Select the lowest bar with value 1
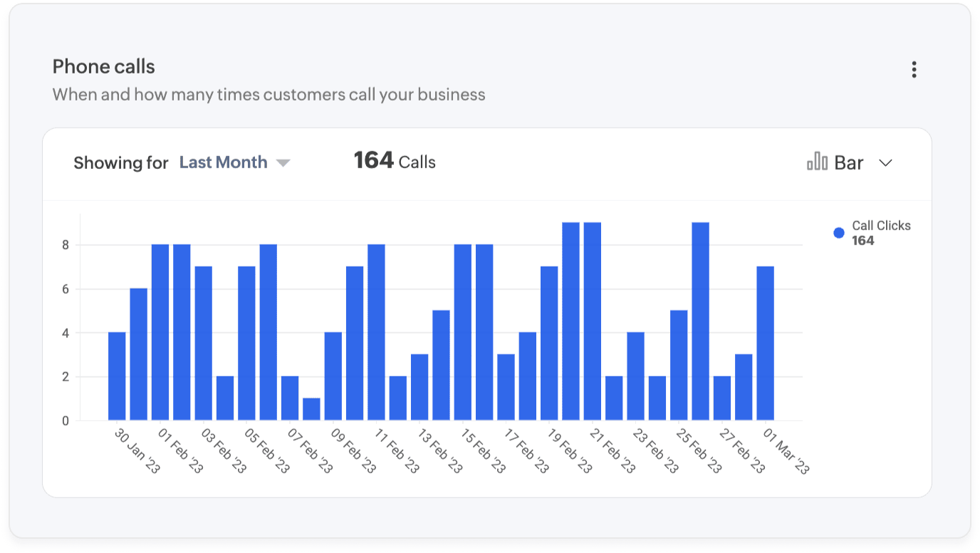 pyautogui.click(x=311, y=409)
